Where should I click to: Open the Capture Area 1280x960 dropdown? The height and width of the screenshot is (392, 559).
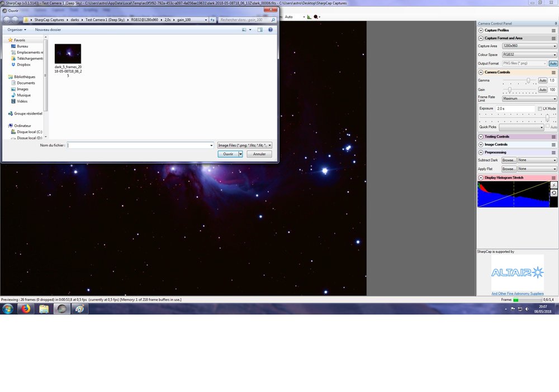pyautogui.click(x=529, y=46)
